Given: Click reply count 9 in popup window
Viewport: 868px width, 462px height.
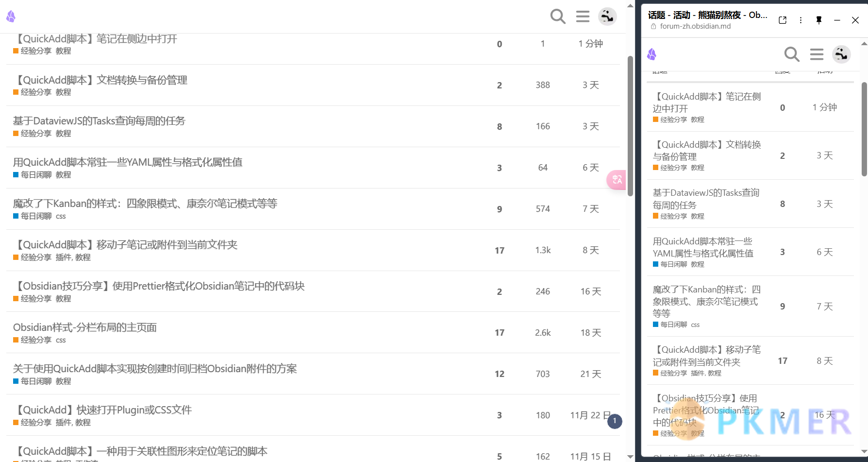Looking at the screenshot, I should (783, 307).
